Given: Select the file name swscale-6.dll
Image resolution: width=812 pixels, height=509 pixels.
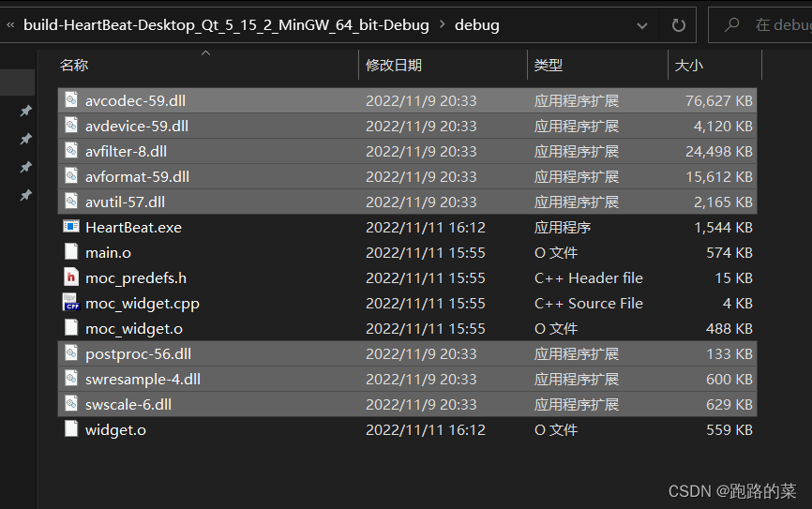Looking at the screenshot, I should [x=128, y=405].
